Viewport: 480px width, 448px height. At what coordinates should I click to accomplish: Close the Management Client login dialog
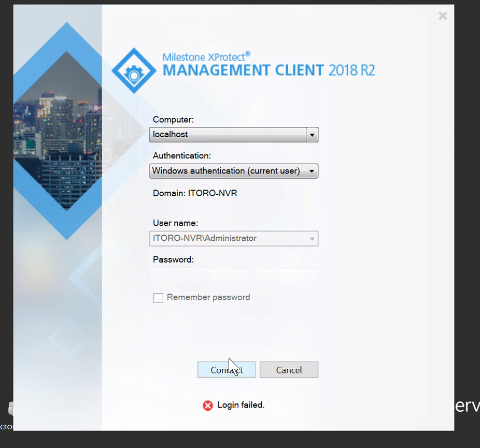point(443,16)
